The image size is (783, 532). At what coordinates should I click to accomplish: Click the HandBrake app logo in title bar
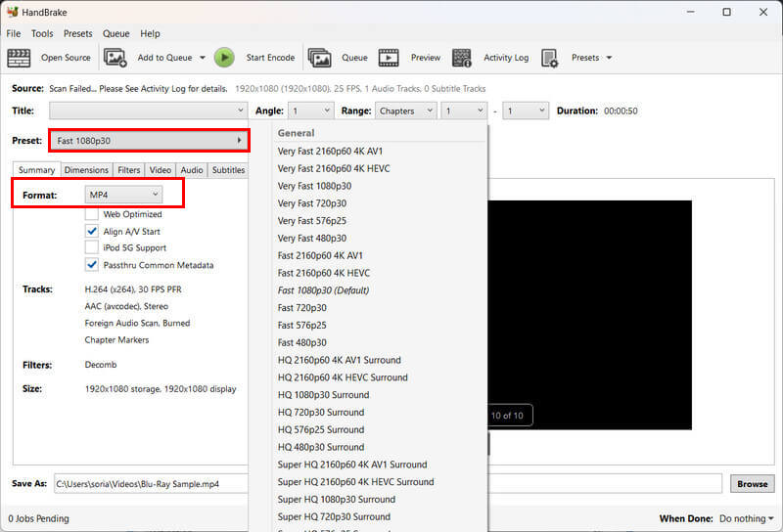[x=13, y=13]
